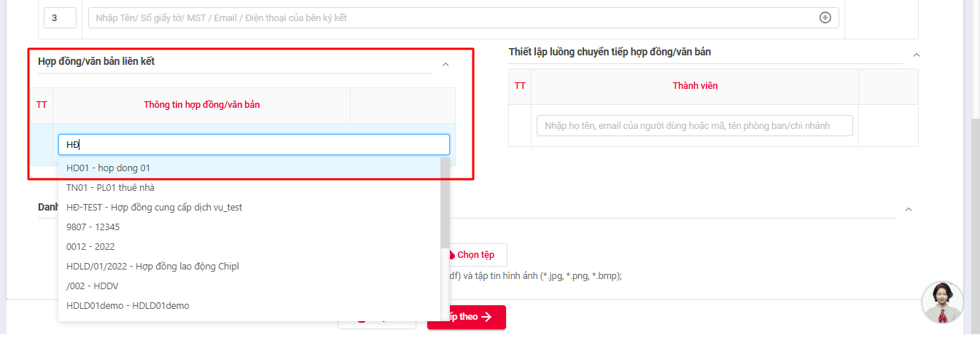The height and width of the screenshot is (338, 980).
Task: Collapse the Hợp đồng/văn bản liên kết section
Action: (446, 64)
